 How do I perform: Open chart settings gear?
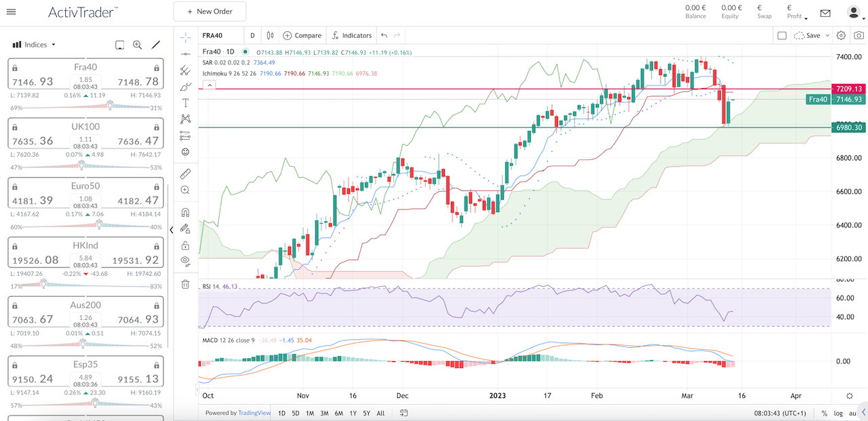coord(841,35)
